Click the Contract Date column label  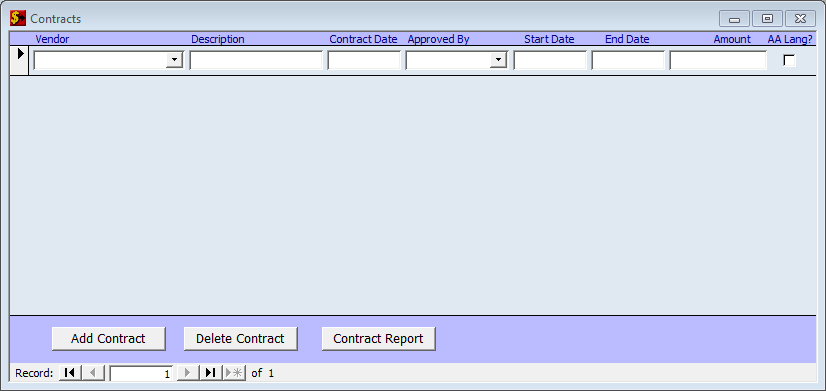363,39
